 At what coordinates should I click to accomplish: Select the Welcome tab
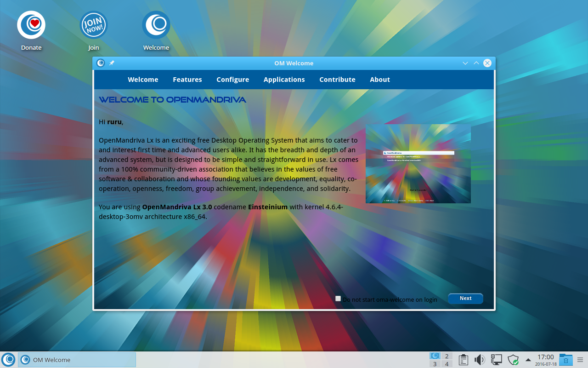click(x=143, y=80)
